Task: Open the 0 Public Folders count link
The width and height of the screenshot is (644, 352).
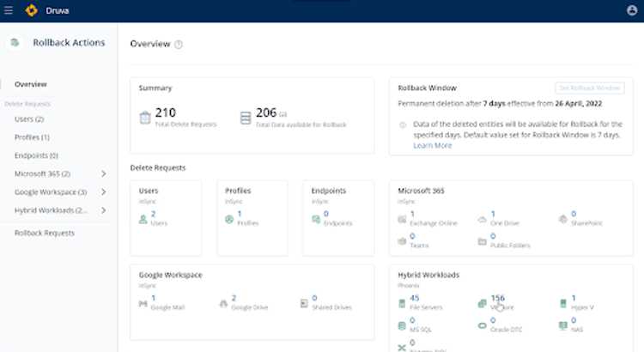Action: (493, 236)
